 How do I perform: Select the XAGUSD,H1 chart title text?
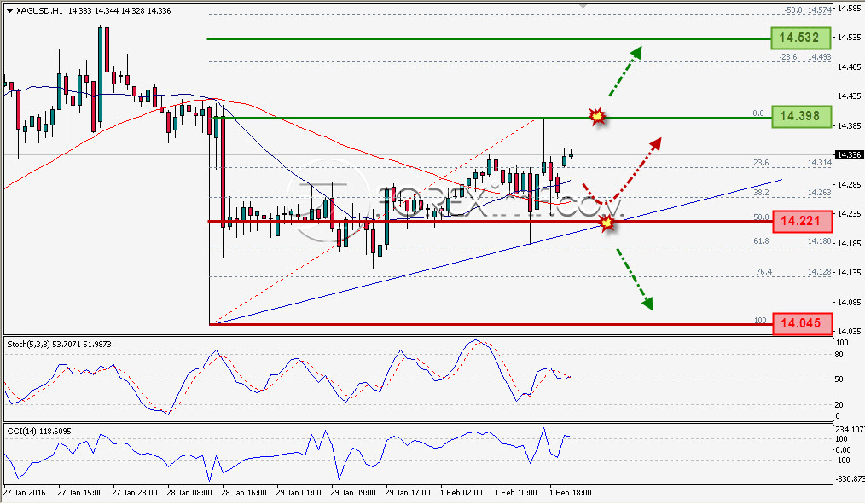click(x=39, y=10)
